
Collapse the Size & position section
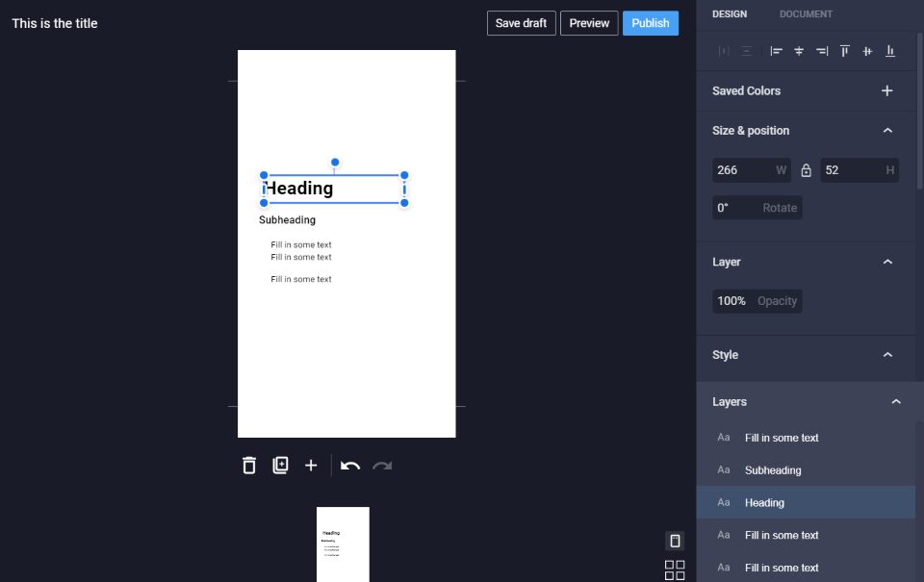pos(887,131)
